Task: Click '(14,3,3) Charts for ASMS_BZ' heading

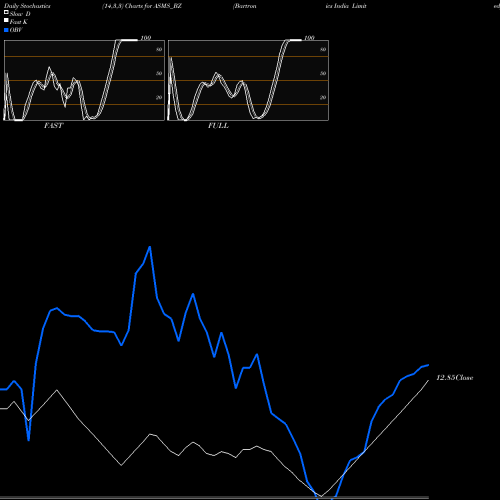Action: point(142,6)
